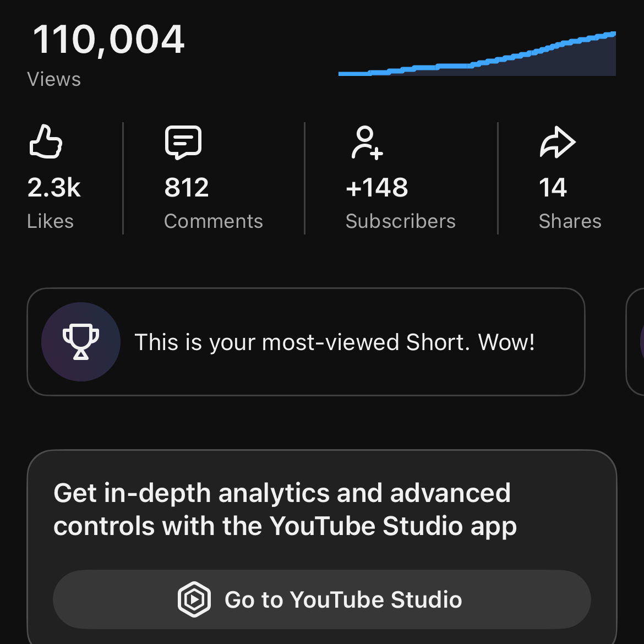Click the Comments label text

[x=214, y=221]
